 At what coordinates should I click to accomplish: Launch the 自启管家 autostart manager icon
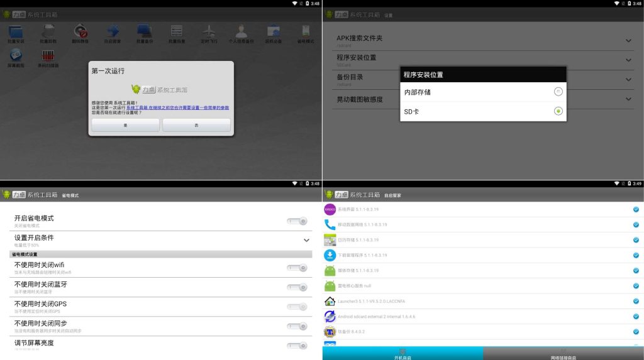(113, 33)
